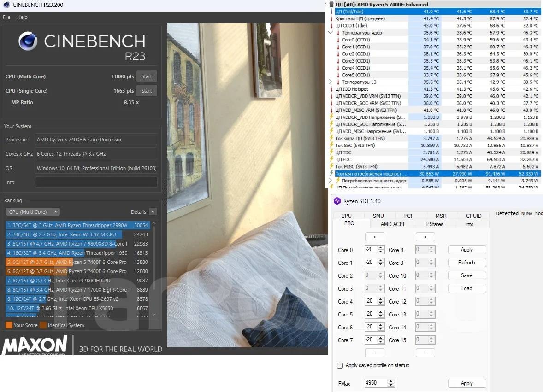
Task: Open the Help menu in Cinebench
Action: click(x=22, y=17)
